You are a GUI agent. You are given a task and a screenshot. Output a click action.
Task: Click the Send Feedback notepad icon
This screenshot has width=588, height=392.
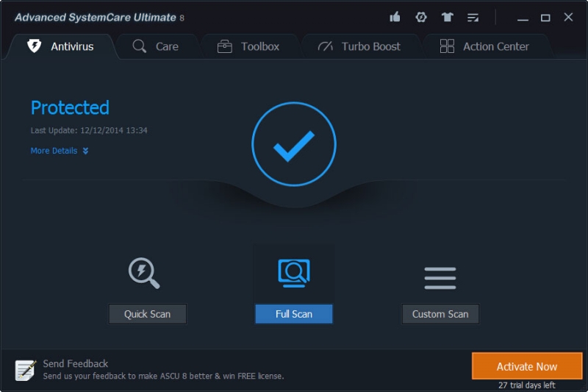[26, 369]
